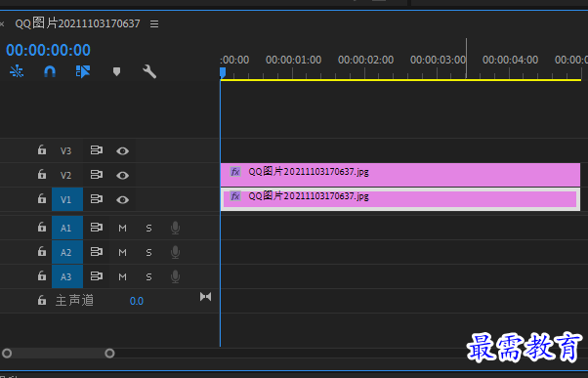Open timeline display settings wrench
This screenshot has width=588, height=378.
[149, 71]
